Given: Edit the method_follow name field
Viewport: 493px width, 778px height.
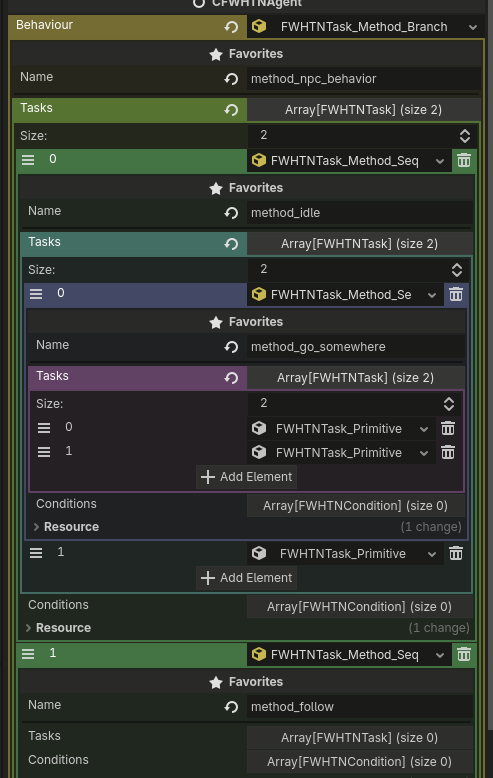Looking at the screenshot, I should (x=359, y=707).
